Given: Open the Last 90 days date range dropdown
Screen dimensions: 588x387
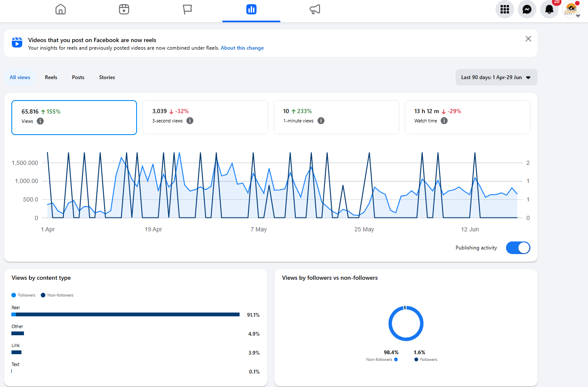Looking at the screenshot, I should pos(496,77).
